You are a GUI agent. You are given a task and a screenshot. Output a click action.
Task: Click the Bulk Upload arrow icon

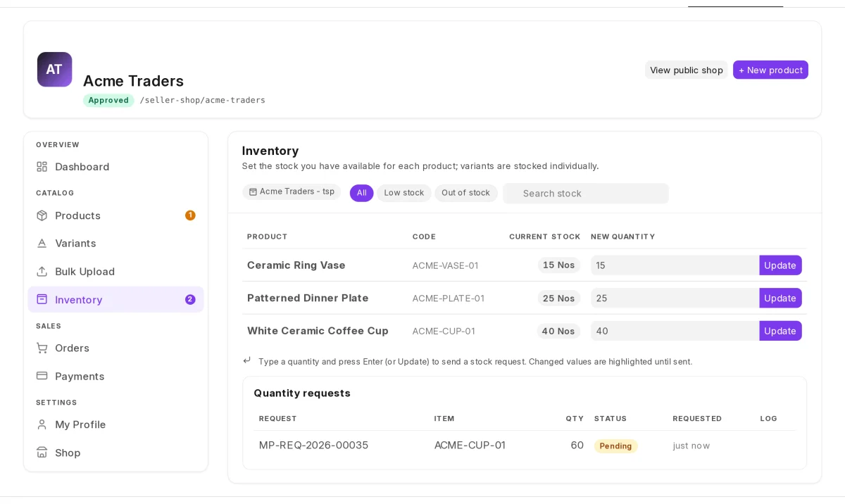click(x=42, y=271)
